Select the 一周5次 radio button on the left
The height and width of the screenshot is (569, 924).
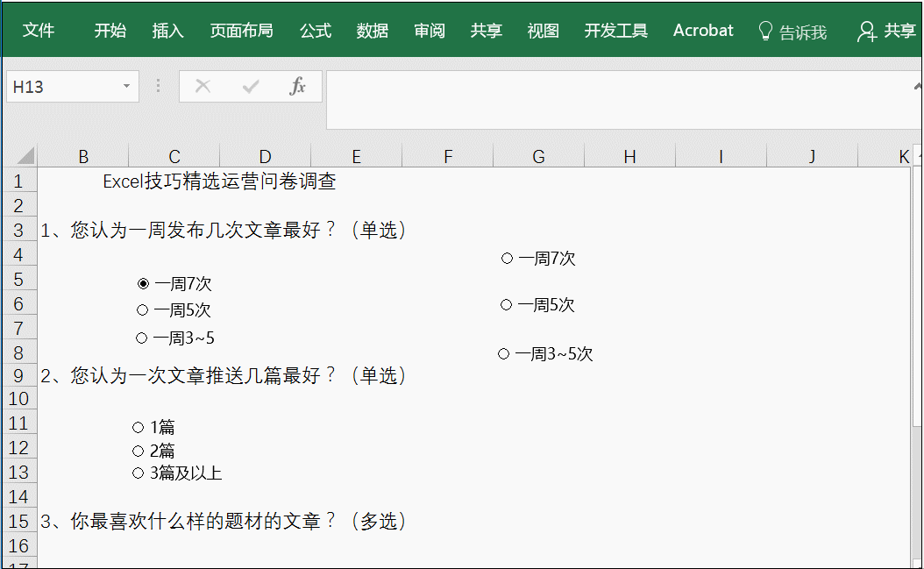click(142, 309)
